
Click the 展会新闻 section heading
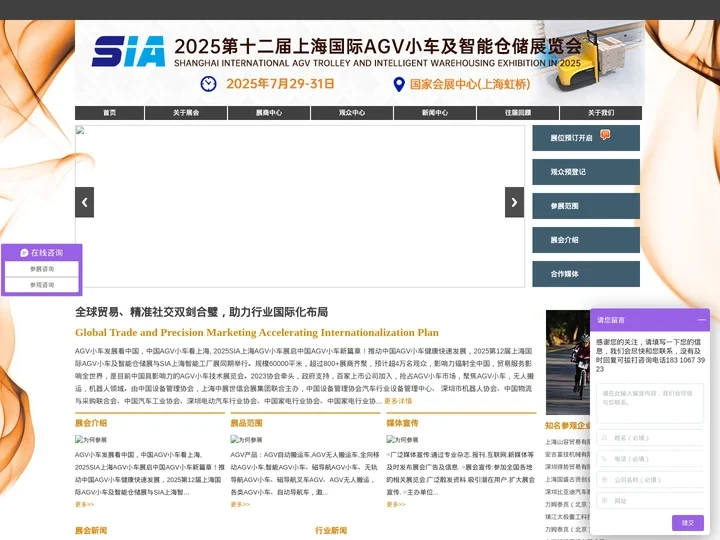(x=91, y=530)
